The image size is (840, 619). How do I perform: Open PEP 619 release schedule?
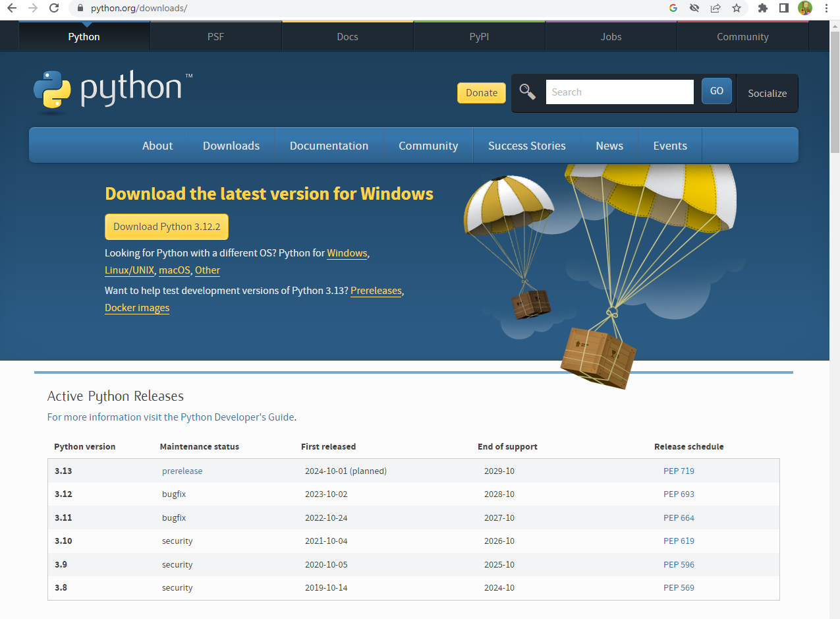point(679,541)
